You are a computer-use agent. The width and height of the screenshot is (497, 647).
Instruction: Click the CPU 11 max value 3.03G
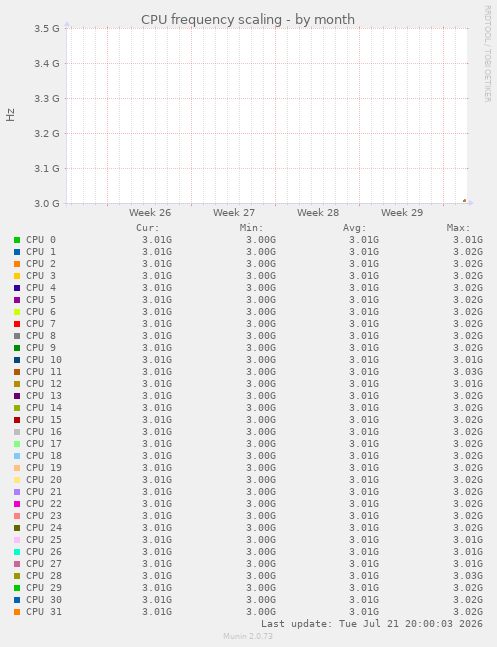pyautogui.click(x=468, y=372)
